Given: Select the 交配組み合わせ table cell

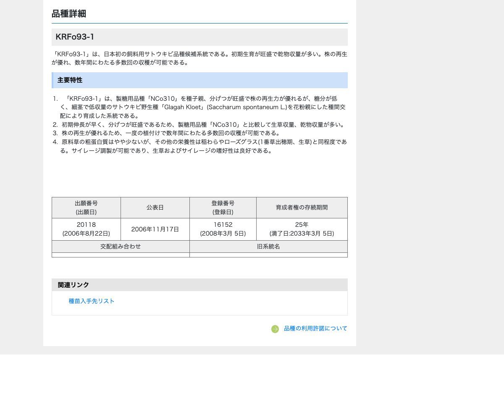Looking at the screenshot, I should pyautogui.click(x=121, y=247).
